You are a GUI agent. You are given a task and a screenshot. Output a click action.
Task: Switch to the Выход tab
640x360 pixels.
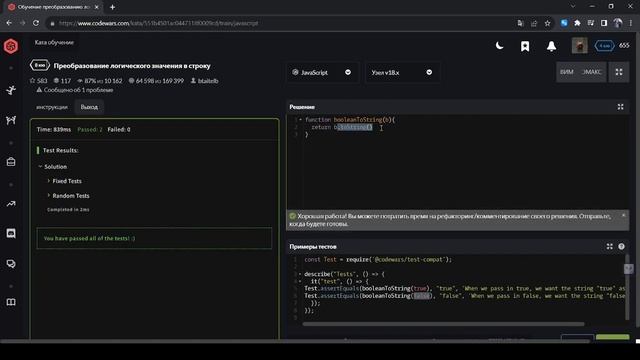(89, 107)
